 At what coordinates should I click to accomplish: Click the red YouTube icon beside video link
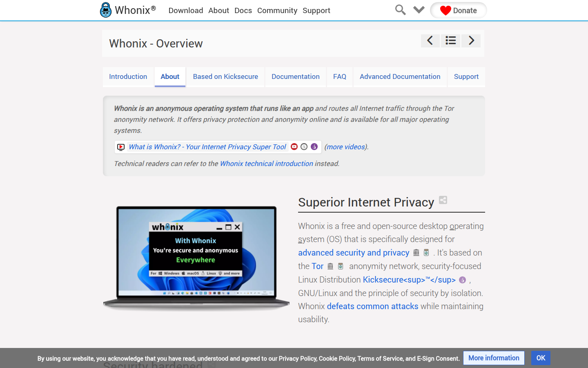(294, 146)
